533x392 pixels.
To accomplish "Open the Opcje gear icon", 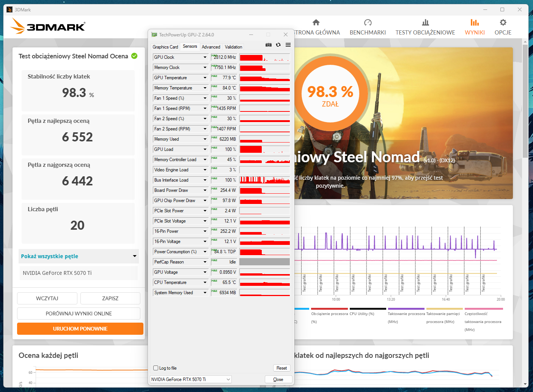I will point(503,23).
